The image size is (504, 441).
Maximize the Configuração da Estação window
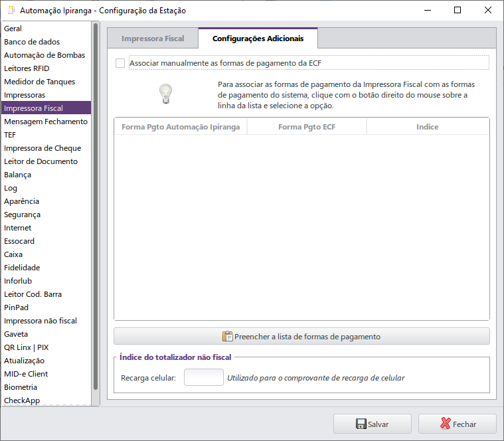(x=458, y=10)
